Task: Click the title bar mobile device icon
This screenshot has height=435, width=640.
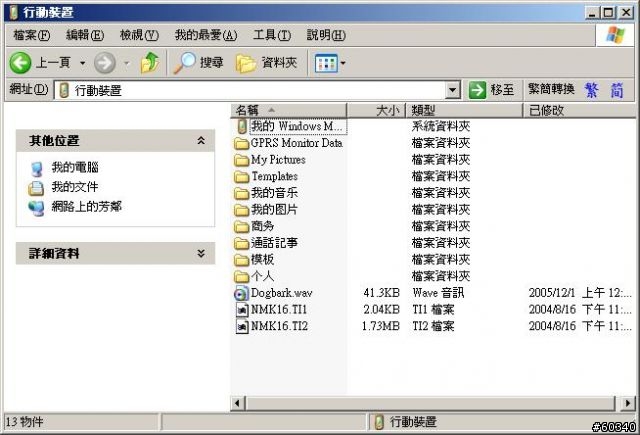Action: (x=13, y=13)
